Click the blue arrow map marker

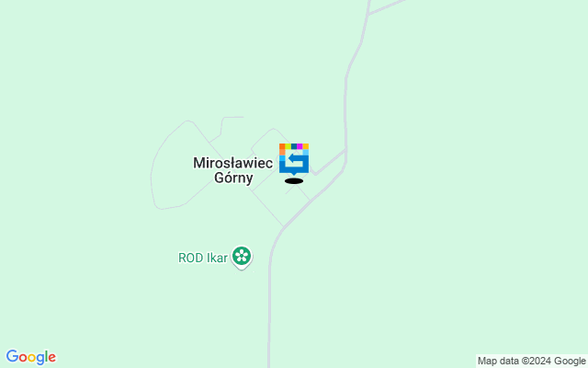pyautogui.click(x=294, y=159)
